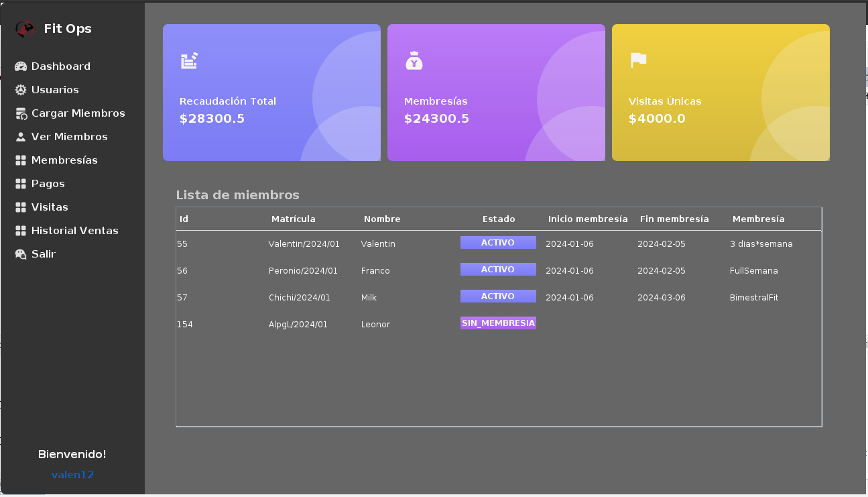868x497 pixels.
Task: Click the Membresías money bag icon
Action: [414, 61]
